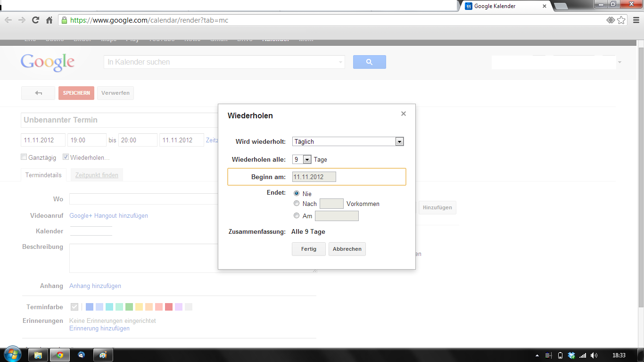Click the Dropbox tray icon
644x362 pixels.
click(571, 355)
